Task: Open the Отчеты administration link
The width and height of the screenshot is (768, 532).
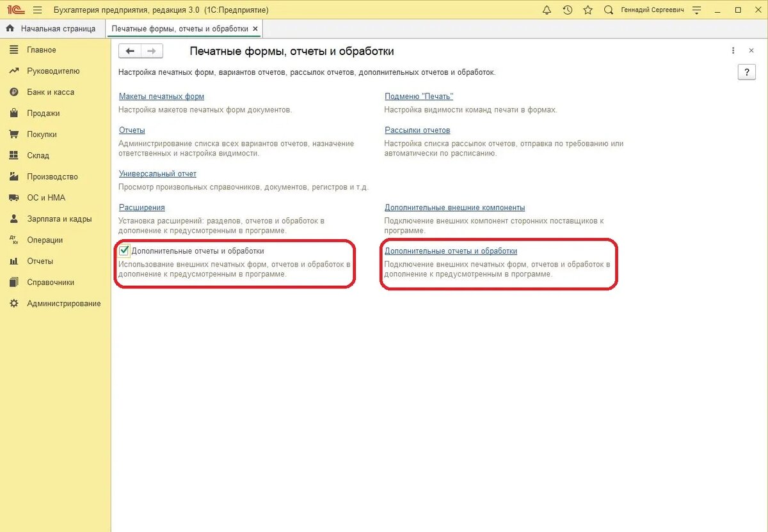Action: pos(132,130)
